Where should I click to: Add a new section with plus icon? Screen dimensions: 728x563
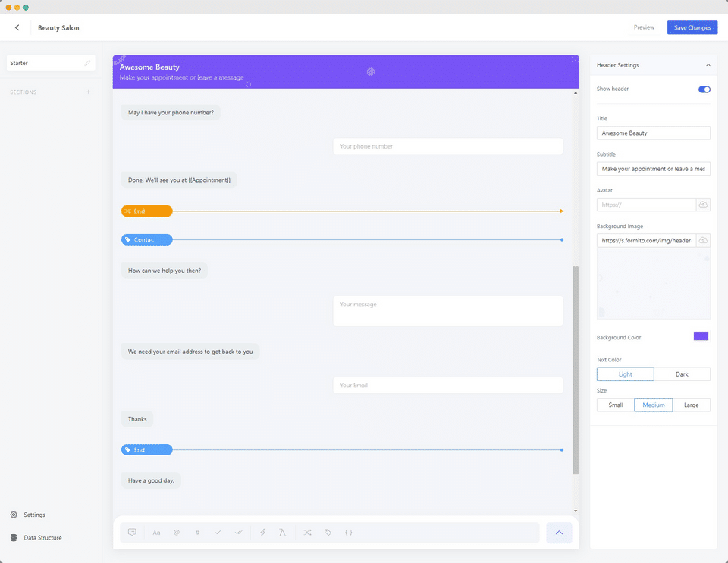point(88,92)
